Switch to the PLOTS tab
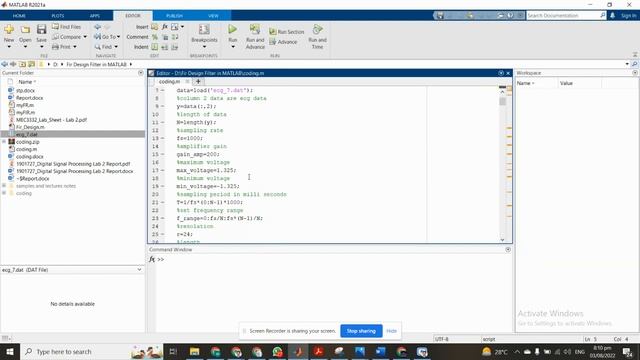The height and width of the screenshot is (360, 640). click(x=58, y=16)
